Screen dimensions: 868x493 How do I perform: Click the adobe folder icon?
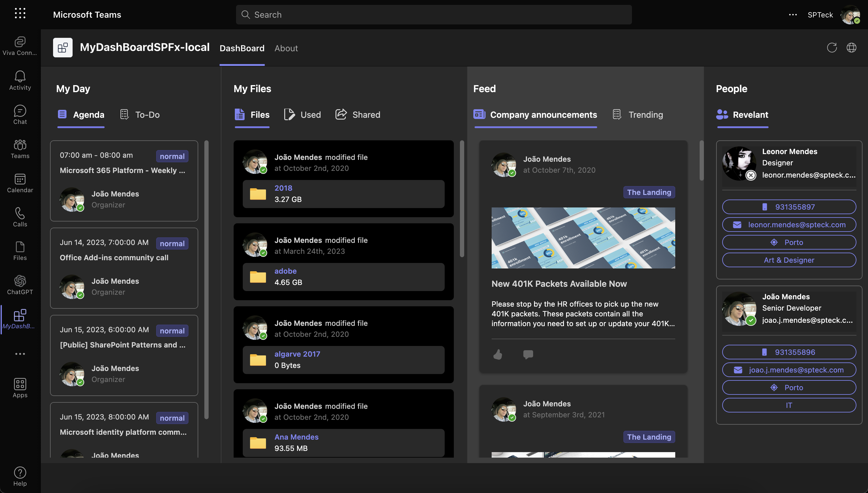258,277
